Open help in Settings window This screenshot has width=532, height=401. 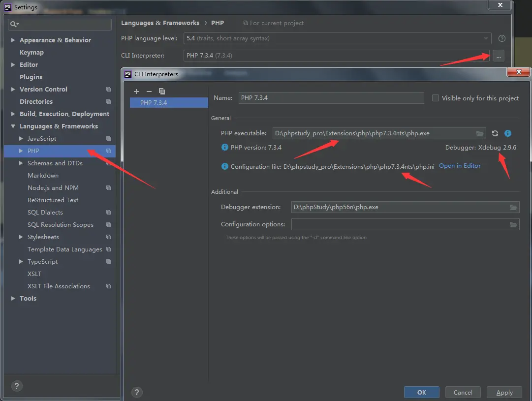click(x=17, y=386)
